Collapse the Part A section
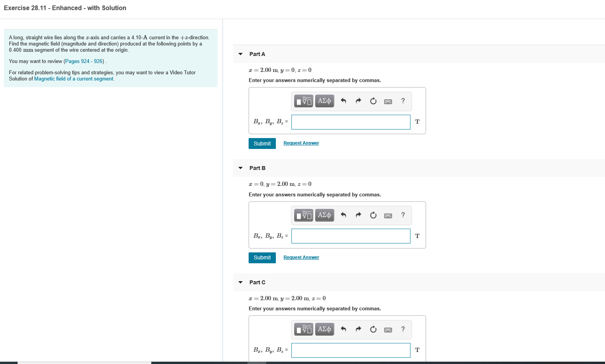The image size is (605, 364). click(x=240, y=54)
